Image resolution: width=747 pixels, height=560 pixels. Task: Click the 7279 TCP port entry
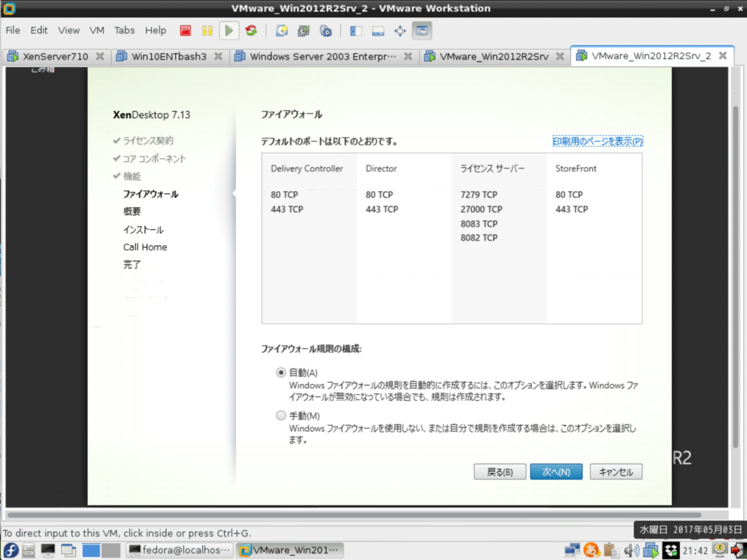(x=479, y=194)
